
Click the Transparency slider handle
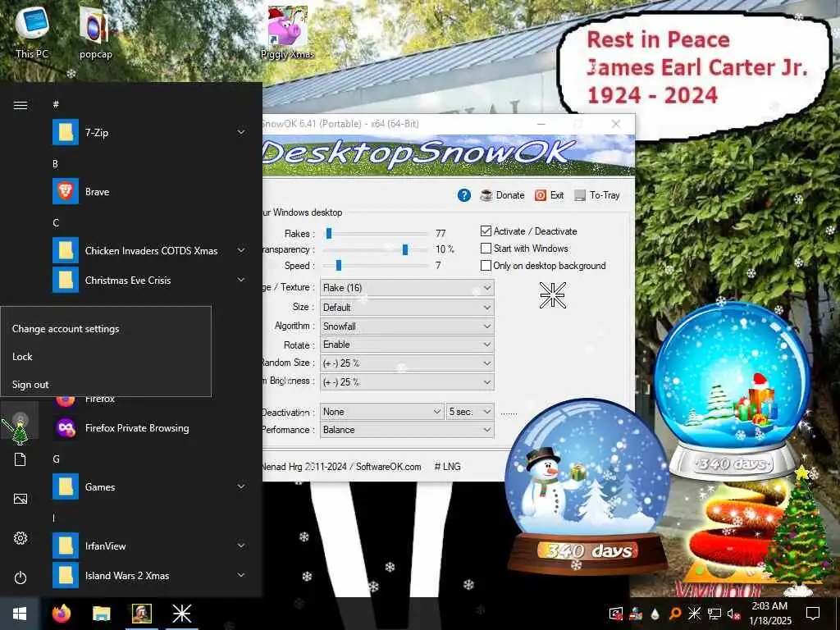click(x=405, y=249)
